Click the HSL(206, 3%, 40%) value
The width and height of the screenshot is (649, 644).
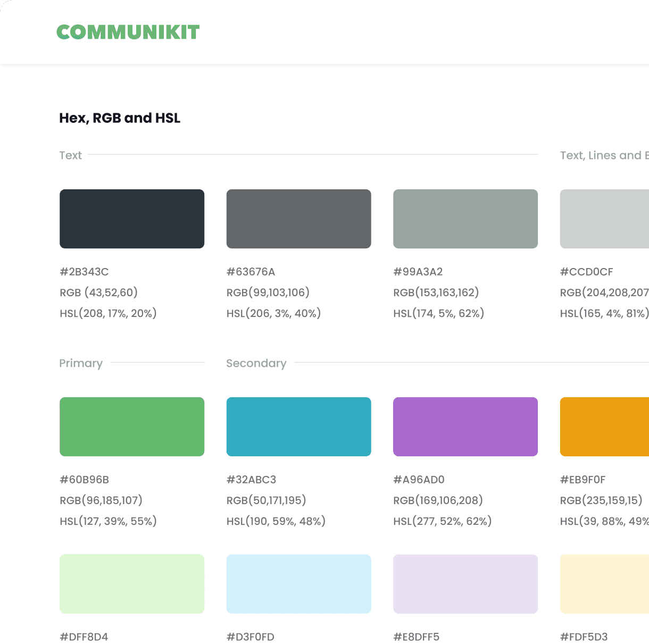(274, 313)
